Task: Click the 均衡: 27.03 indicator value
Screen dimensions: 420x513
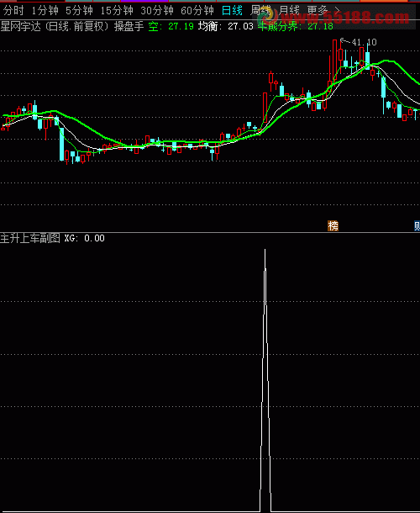Action: 225,27
